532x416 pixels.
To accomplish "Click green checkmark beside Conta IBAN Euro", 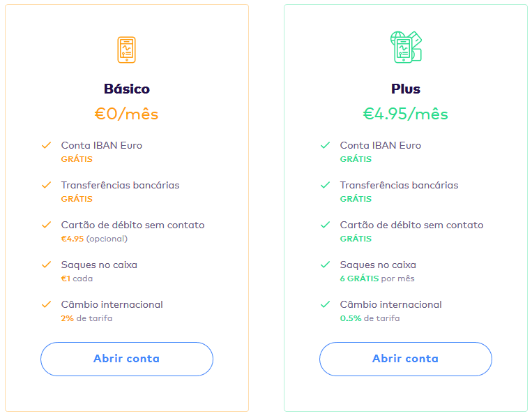I will coord(326,145).
